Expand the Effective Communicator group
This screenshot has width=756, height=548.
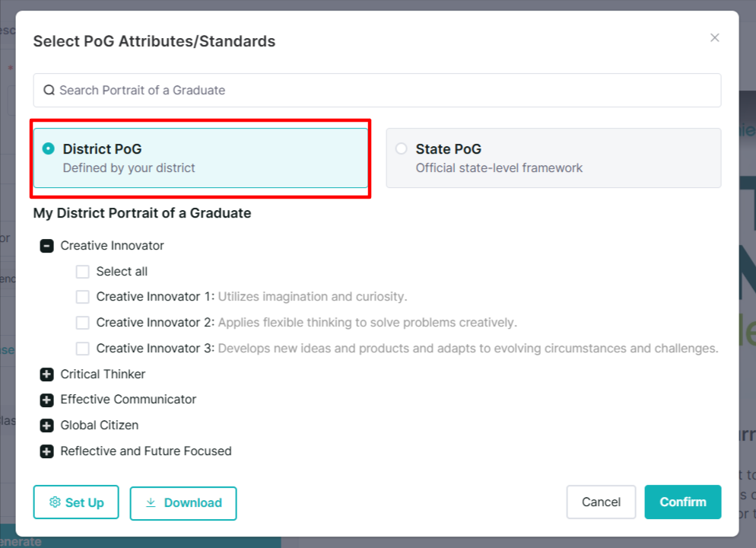point(46,400)
